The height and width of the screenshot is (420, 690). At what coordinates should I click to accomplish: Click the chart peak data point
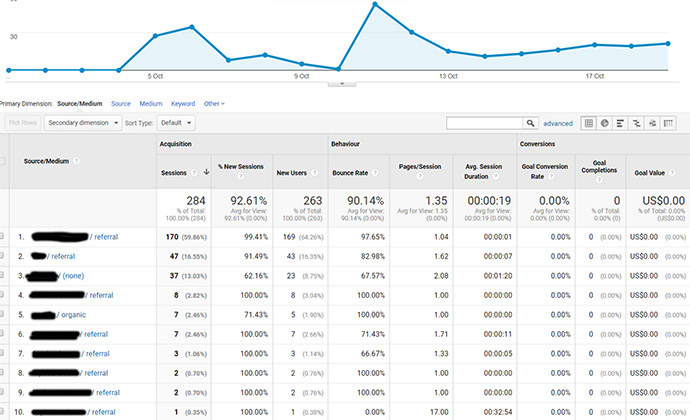[375, 4]
